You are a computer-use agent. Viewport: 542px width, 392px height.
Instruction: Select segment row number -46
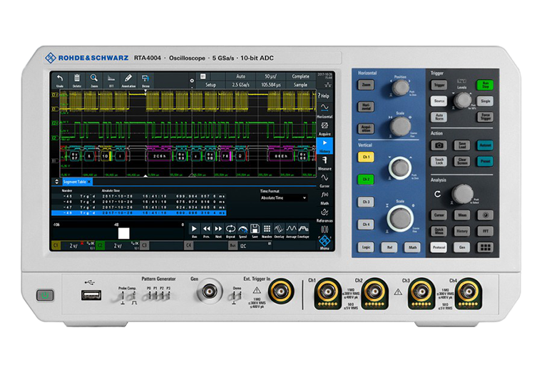click(139, 202)
